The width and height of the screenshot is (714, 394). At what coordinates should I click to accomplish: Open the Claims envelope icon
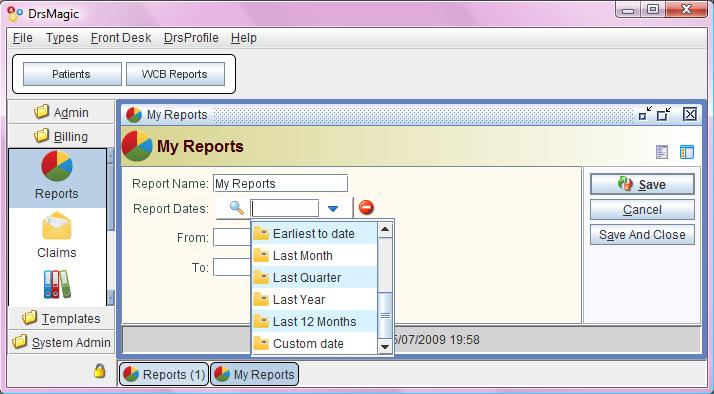[x=57, y=226]
